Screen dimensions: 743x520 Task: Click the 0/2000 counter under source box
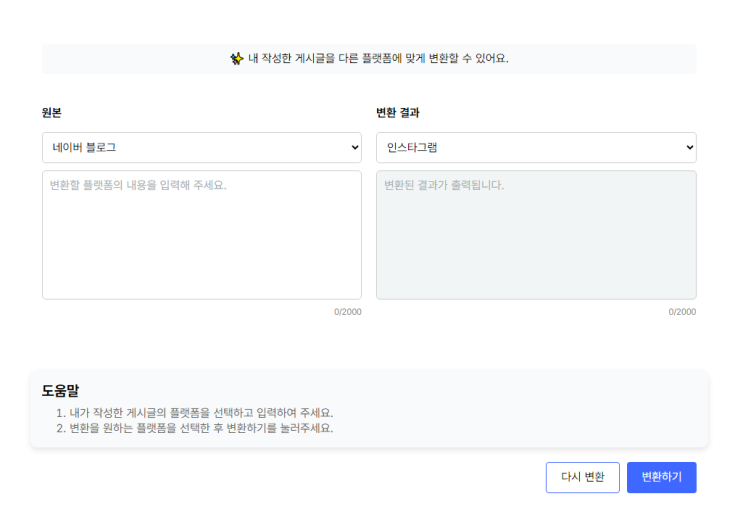click(348, 312)
